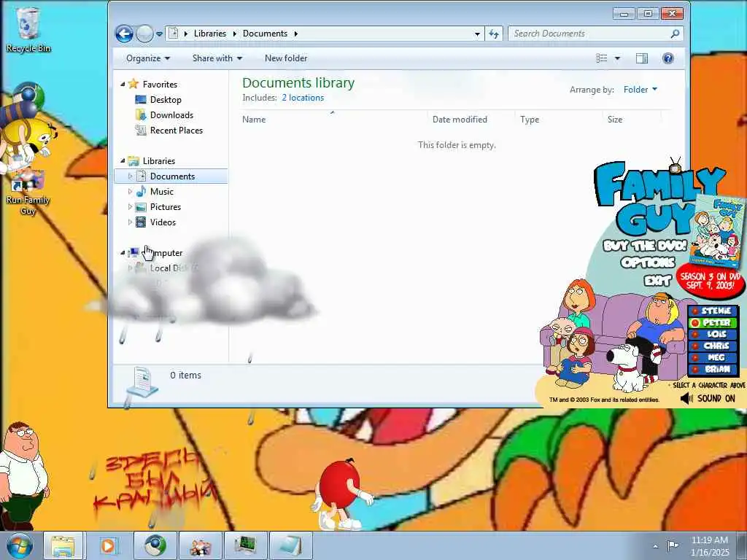The width and height of the screenshot is (747, 560).
Task: Open the Windows Start button
Action: point(20,545)
